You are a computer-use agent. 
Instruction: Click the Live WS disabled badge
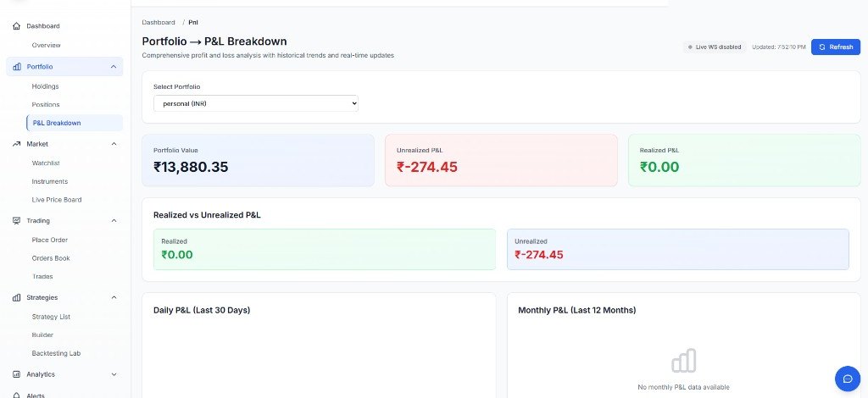[714, 47]
